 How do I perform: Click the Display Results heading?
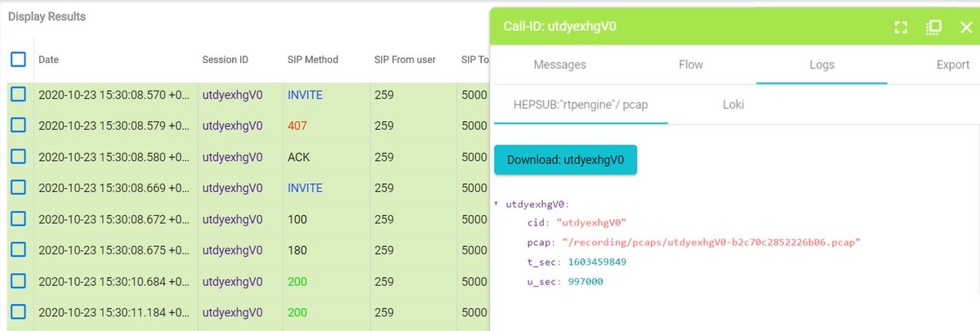click(47, 16)
